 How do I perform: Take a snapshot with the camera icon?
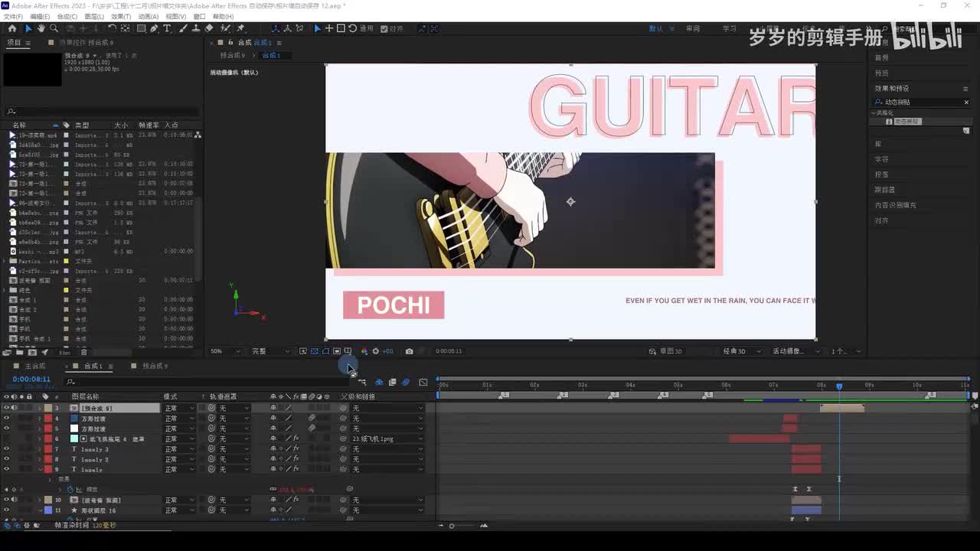[409, 351]
